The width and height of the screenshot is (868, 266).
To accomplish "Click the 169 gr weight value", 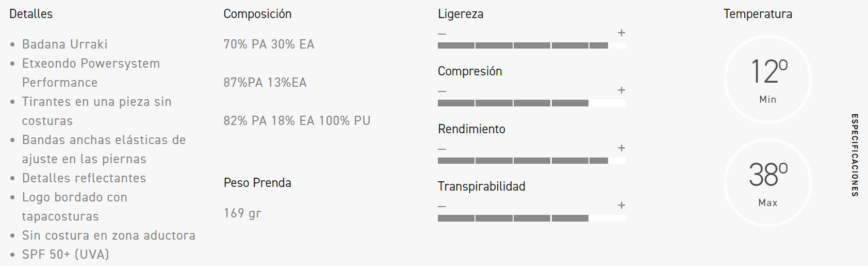I will (242, 213).
